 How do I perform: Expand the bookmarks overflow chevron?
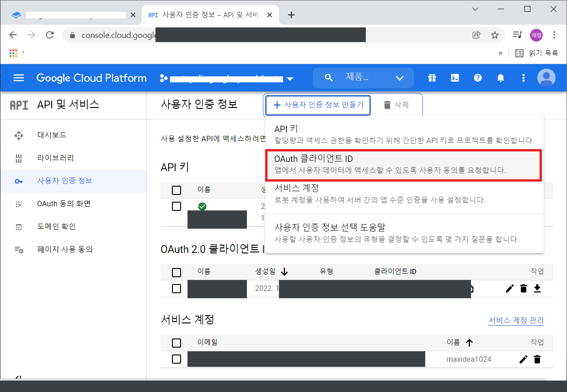[500, 53]
